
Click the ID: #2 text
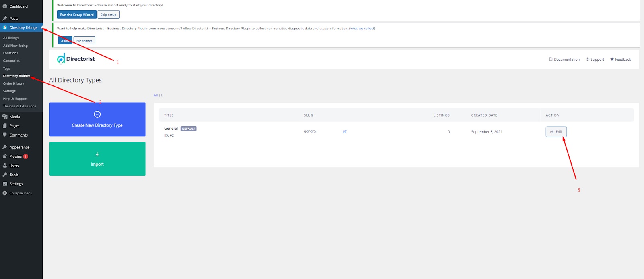169,135
